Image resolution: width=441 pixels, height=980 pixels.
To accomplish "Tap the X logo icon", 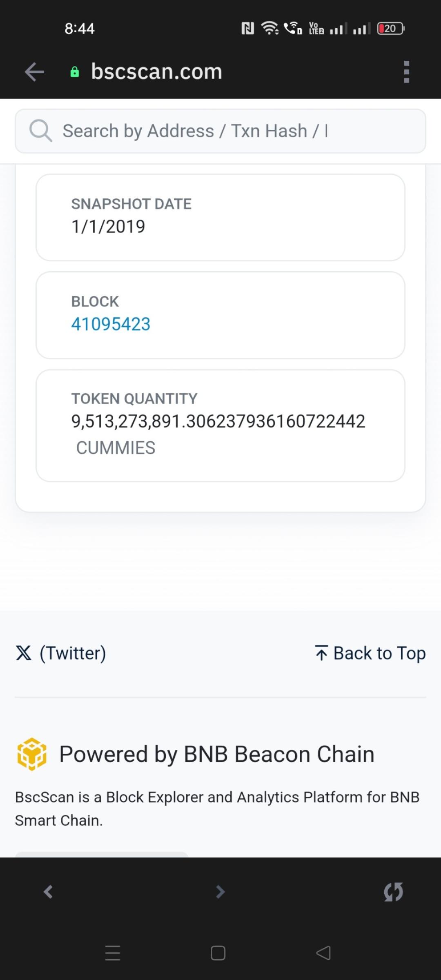I will [x=24, y=653].
